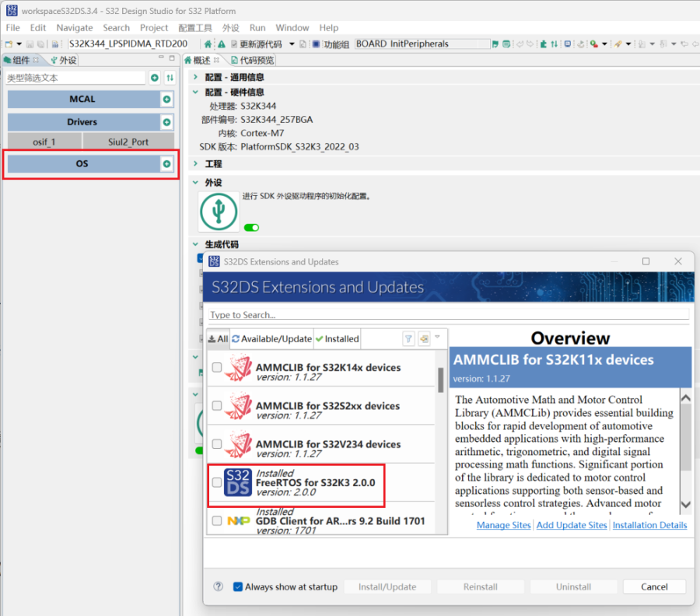Click the peripherals cactus icon in the overview
Viewport: 700px width, 616px height.
pos(219,211)
